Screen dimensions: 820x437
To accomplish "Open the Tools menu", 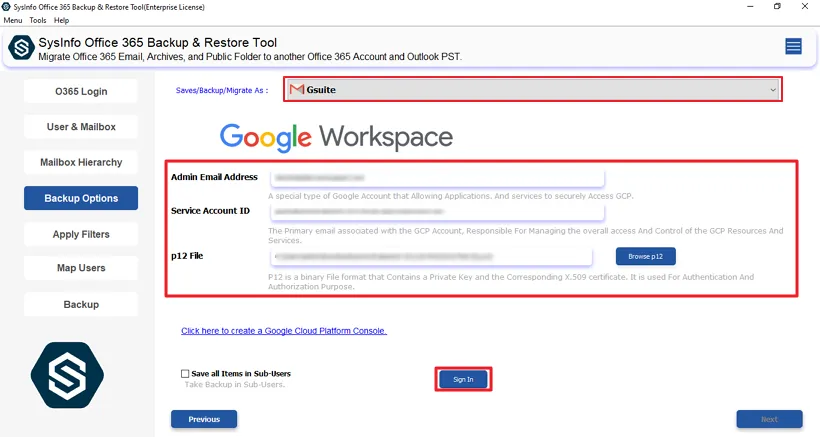I will 38,20.
